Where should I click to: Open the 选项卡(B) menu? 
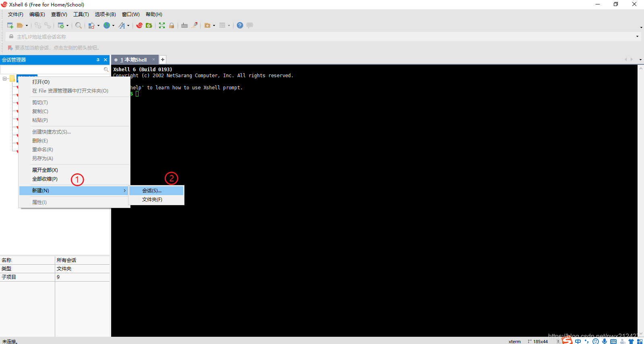pos(106,14)
